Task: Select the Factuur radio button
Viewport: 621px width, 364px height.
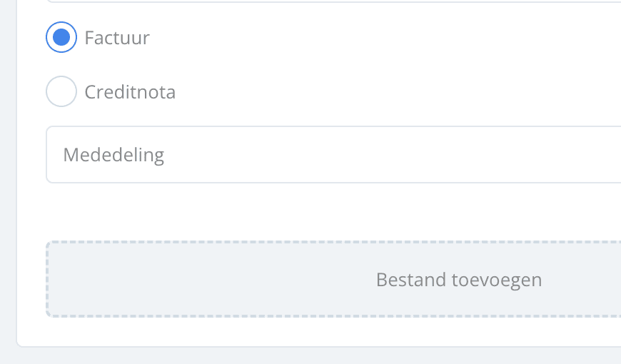Action: coord(61,37)
